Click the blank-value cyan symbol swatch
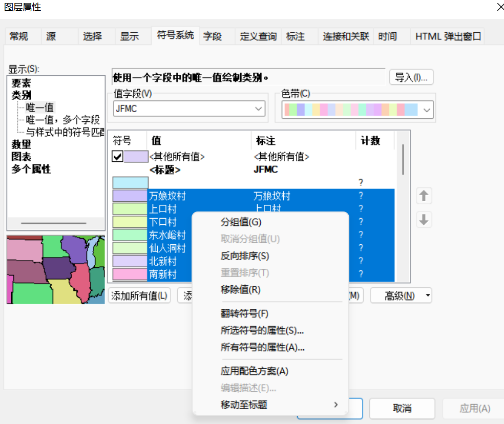 pyautogui.click(x=130, y=183)
